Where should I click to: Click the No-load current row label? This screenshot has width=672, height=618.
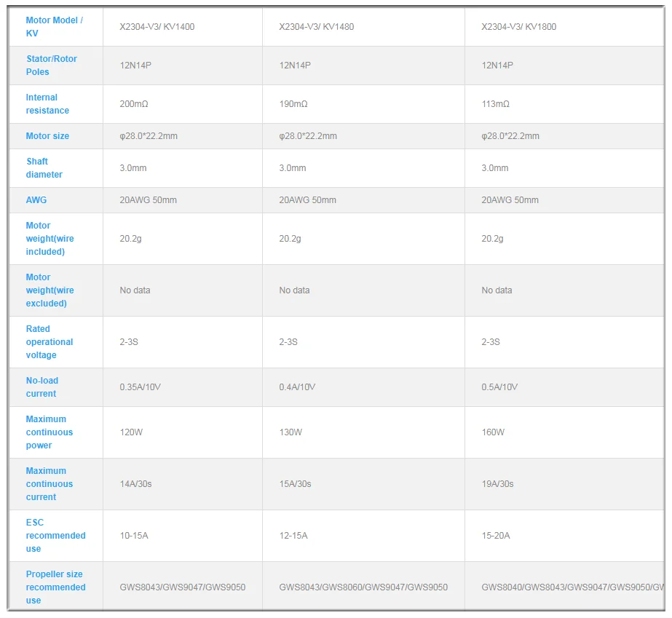[x=42, y=387]
